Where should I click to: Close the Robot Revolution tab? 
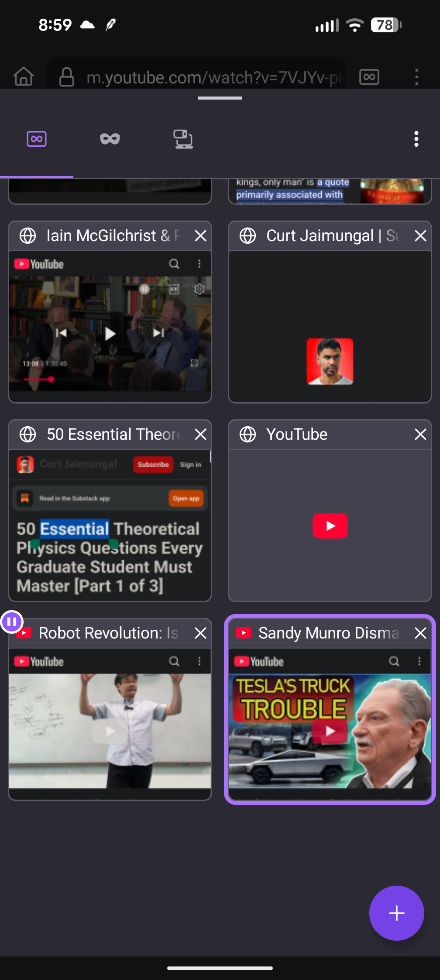(201, 633)
